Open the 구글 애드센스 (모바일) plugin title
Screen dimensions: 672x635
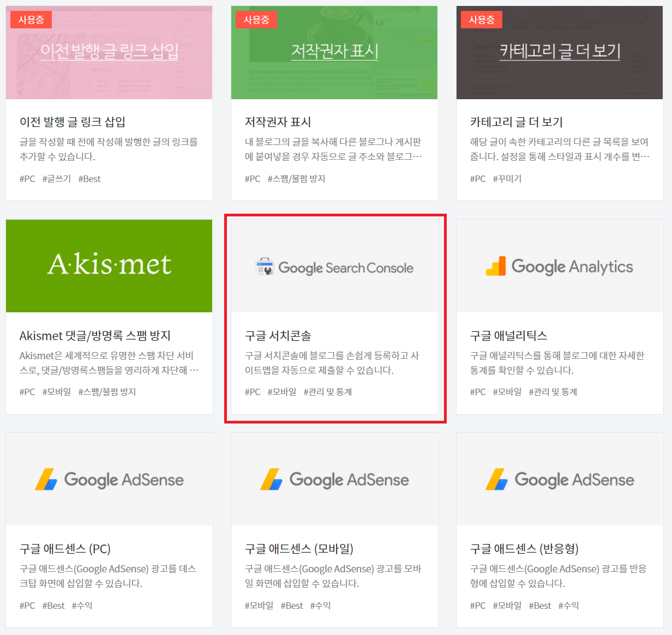tap(299, 549)
